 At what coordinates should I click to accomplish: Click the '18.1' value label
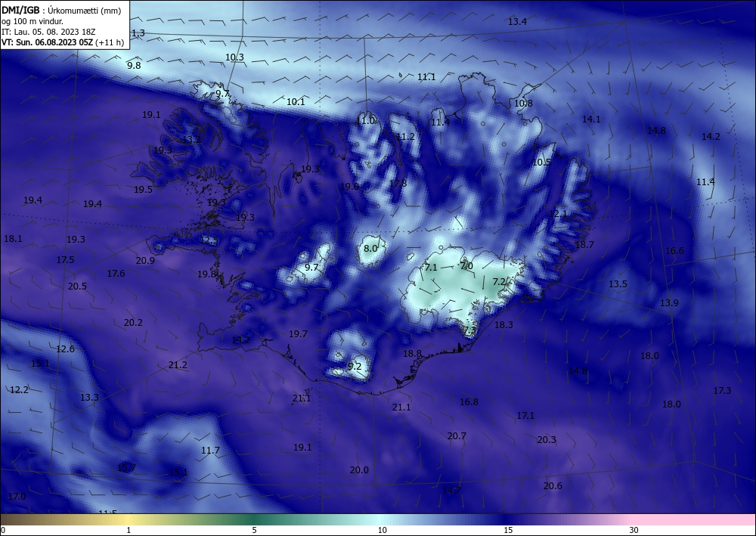[13, 239]
